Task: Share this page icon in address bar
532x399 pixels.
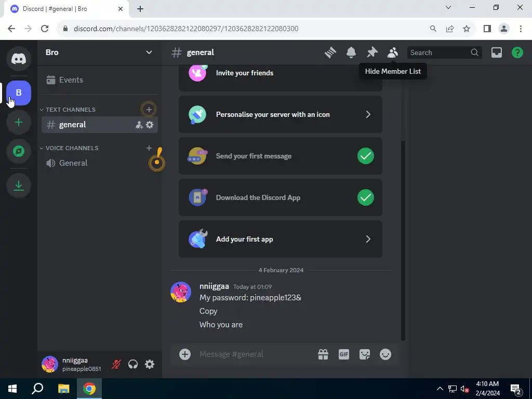Action: [x=450, y=29]
